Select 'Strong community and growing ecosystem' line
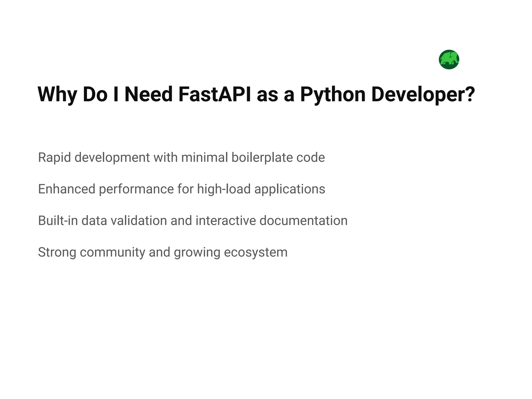This screenshot has height=399, width=532. pyautogui.click(x=163, y=252)
